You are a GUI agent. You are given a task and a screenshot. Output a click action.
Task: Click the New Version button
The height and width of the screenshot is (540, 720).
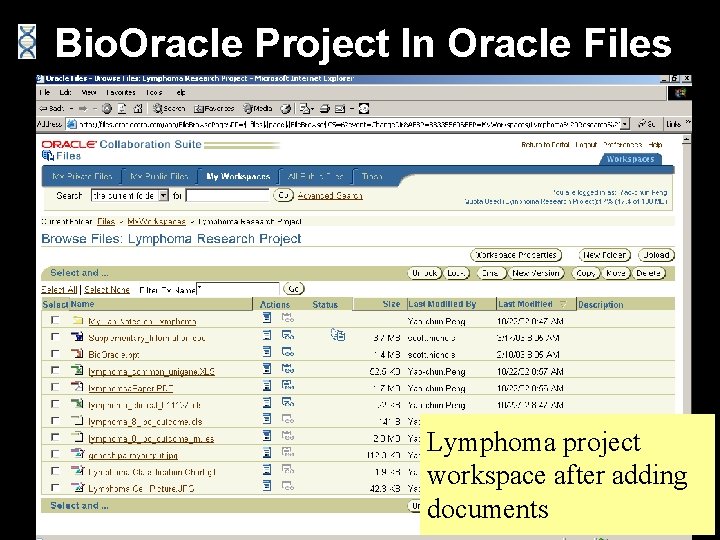click(535, 273)
